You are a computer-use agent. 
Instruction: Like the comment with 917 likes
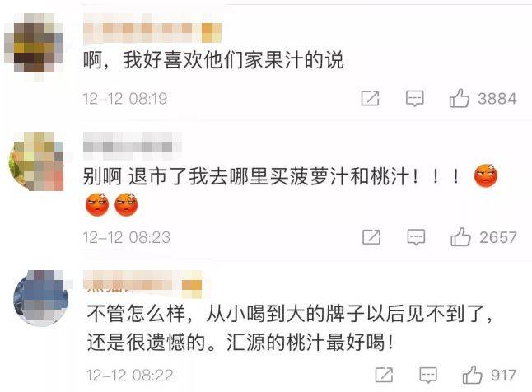[472, 375]
